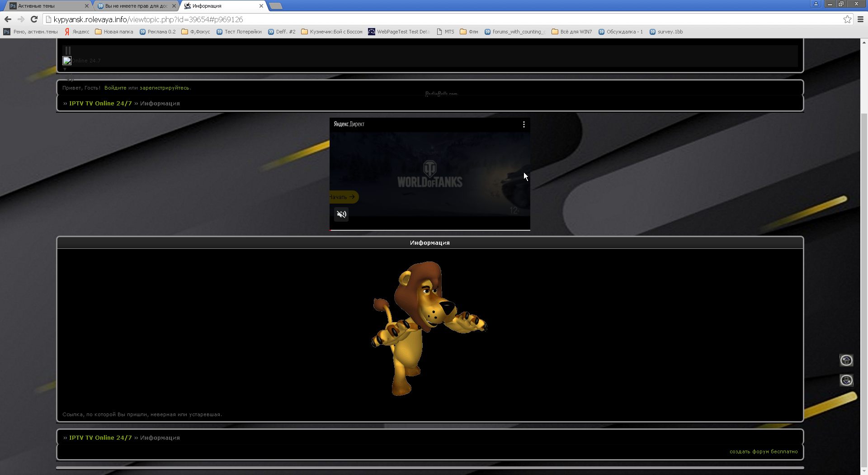Open the "Рено, активн.темы" bookmark
The width and height of the screenshot is (868, 475).
(x=31, y=32)
